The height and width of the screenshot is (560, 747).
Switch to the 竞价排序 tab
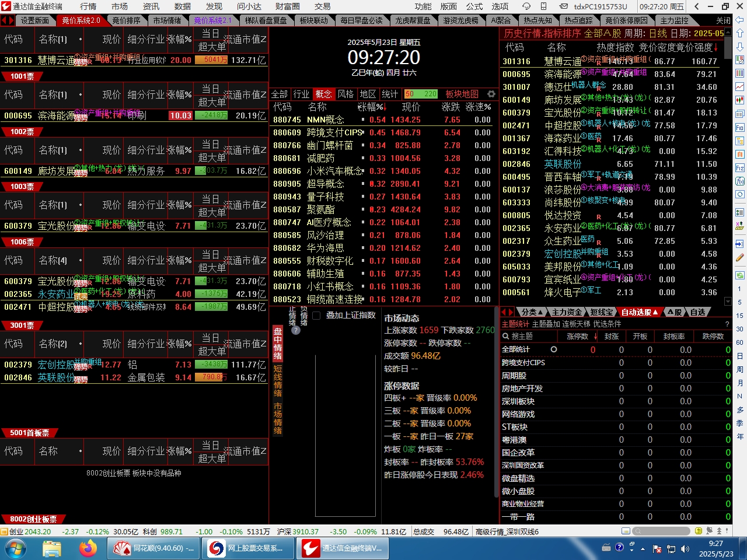click(126, 20)
